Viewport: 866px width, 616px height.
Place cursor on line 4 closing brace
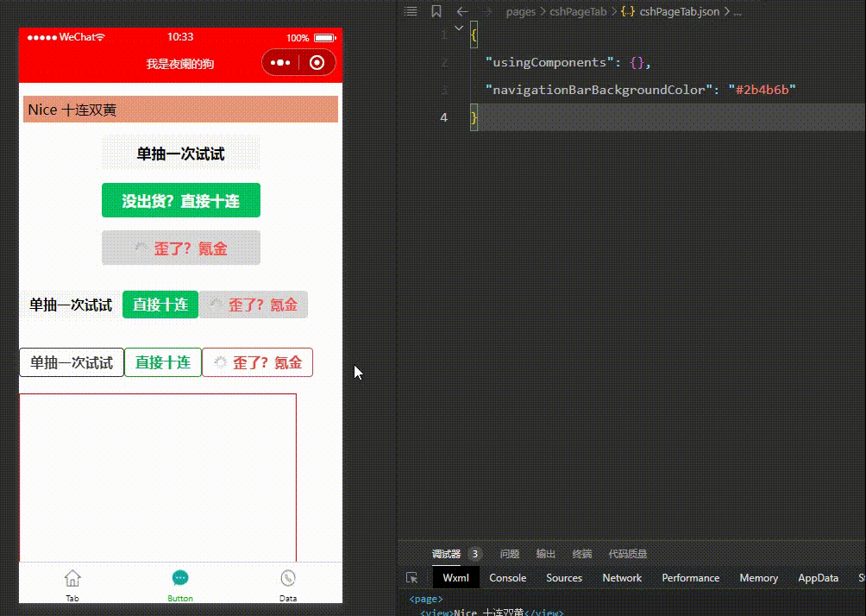click(474, 117)
